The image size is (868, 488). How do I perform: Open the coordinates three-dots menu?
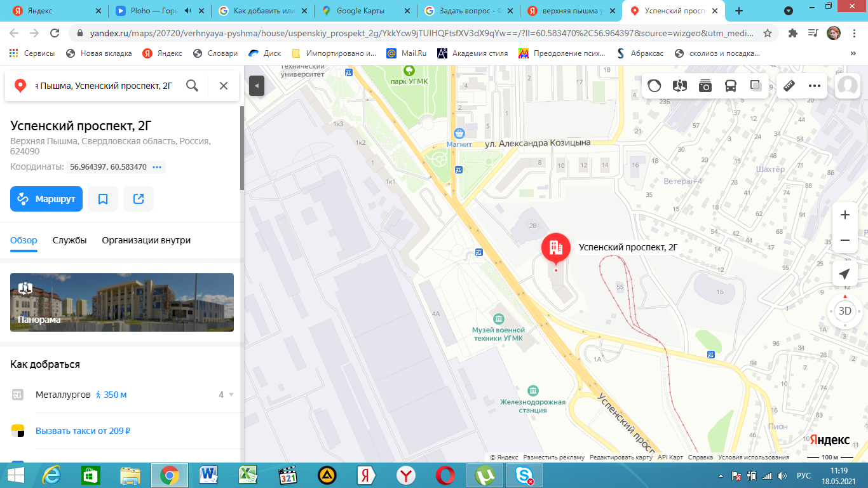pyautogui.click(x=158, y=167)
